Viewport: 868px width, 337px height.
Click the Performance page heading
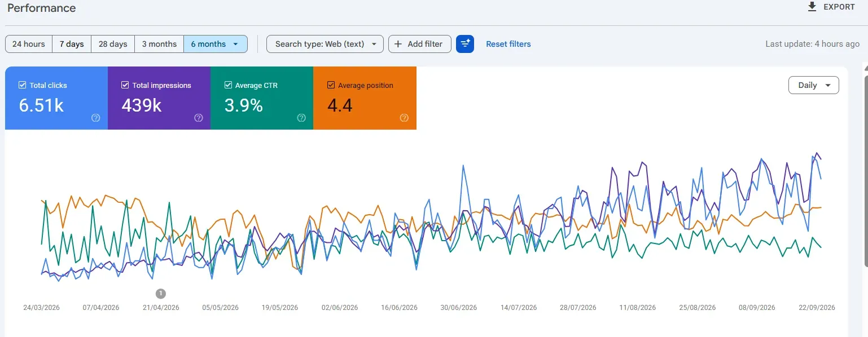point(41,8)
